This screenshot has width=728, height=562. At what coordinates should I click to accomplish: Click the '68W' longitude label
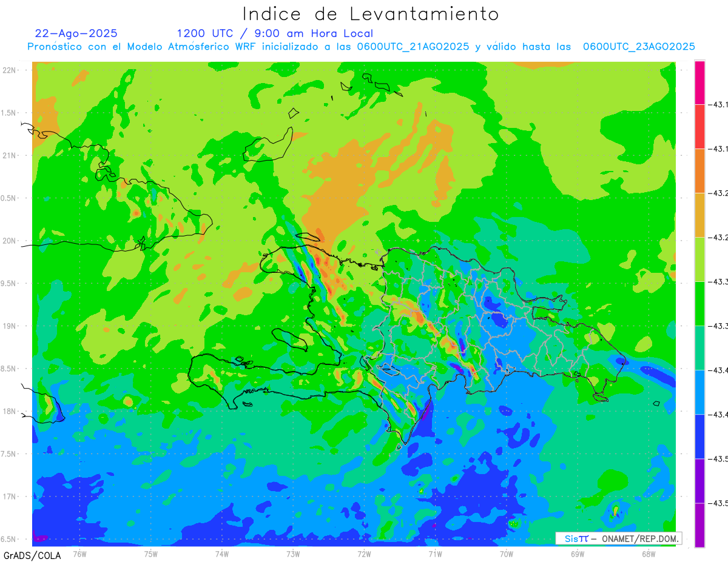[649, 554]
